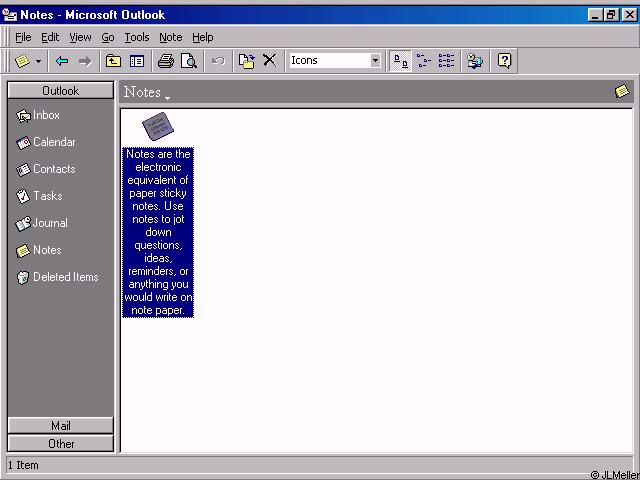This screenshot has height=480, width=640.
Task: Open the New Note dropdown arrow
Action: click(x=39, y=61)
